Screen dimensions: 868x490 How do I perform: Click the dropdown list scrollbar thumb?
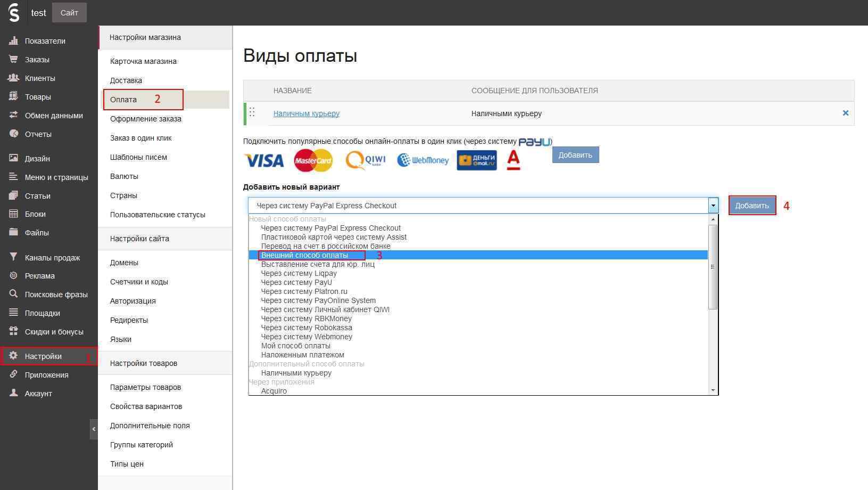(x=713, y=266)
